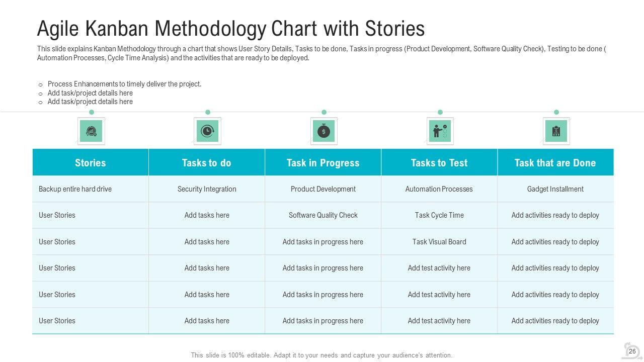Select the Tasks to Test column header
The height and width of the screenshot is (362, 644).
pyautogui.click(x=439, y=163)
